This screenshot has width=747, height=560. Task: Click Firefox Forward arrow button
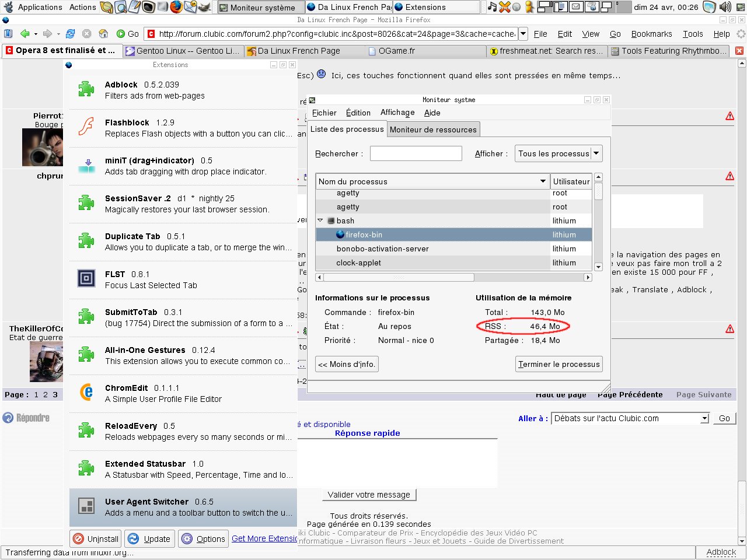click(48, 34)
